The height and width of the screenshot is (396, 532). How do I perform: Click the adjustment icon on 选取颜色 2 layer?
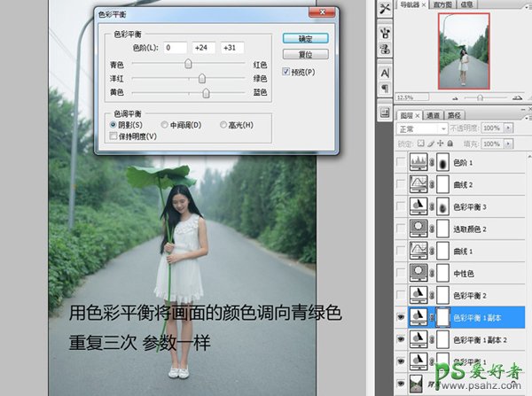click(417, 229)
